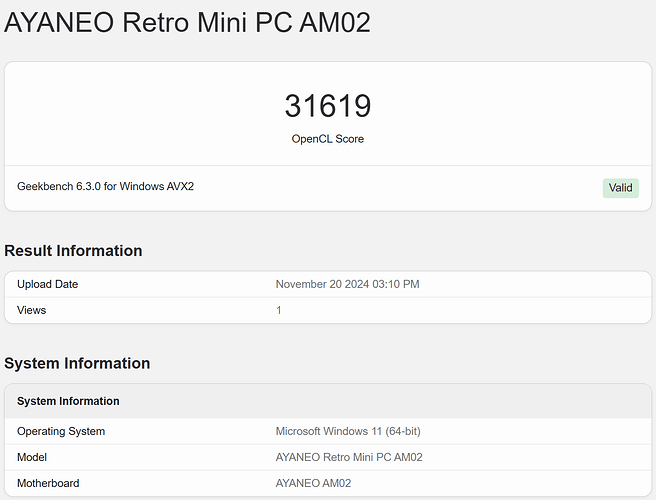
Task: Click the Upload Date row label
Action: [47, 284]
